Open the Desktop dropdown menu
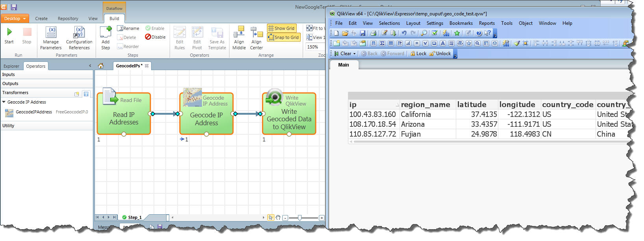 (x=15, y=19)
